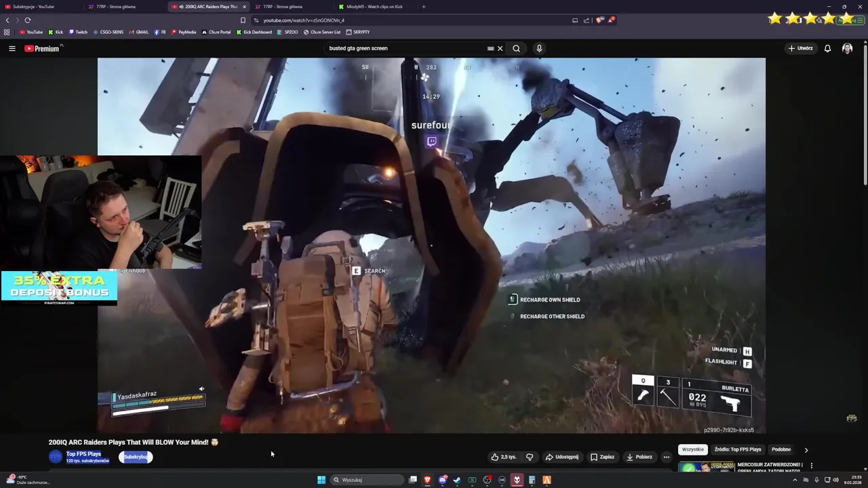This screenshot has height=488, width=868.
Task: Click the Wyszukaj taskbar search box
Action: point(366,480)
